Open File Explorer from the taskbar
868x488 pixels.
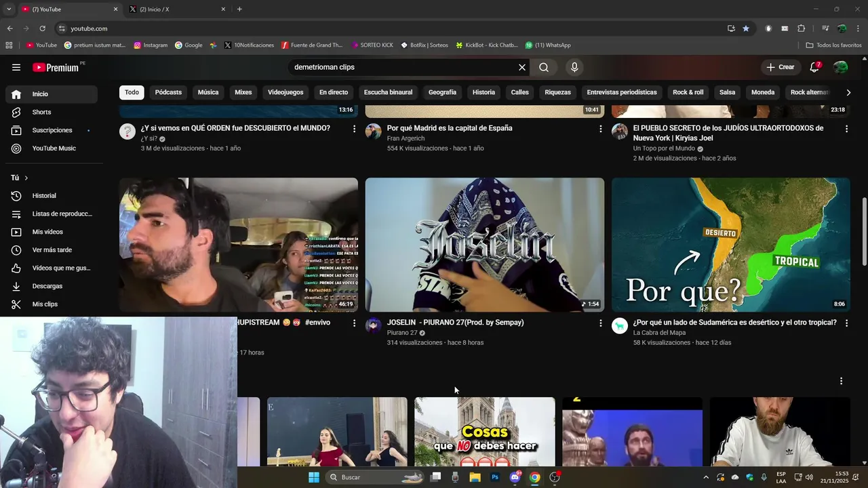click(x=475, y=477)
